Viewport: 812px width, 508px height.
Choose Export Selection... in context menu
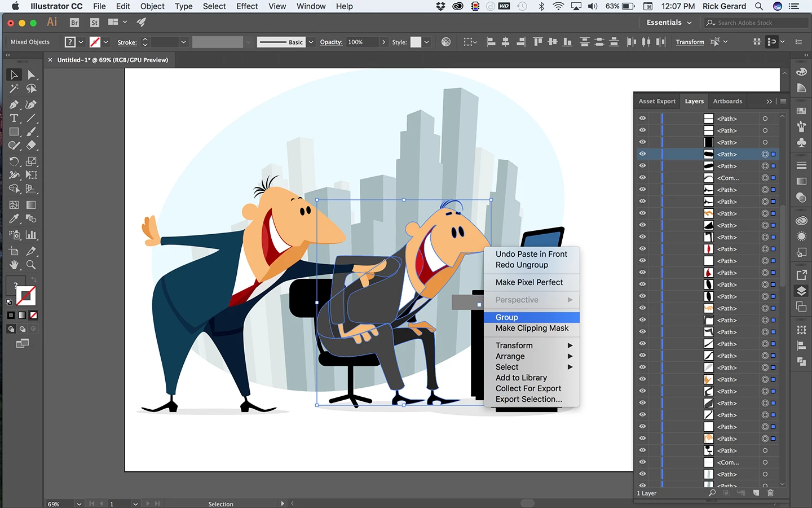(532, 399)
